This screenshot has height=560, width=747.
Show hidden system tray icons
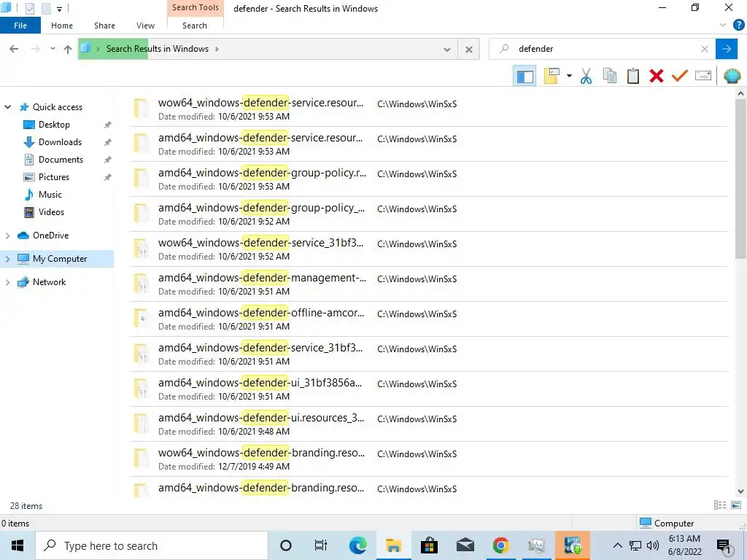click(x=617, y=545)
